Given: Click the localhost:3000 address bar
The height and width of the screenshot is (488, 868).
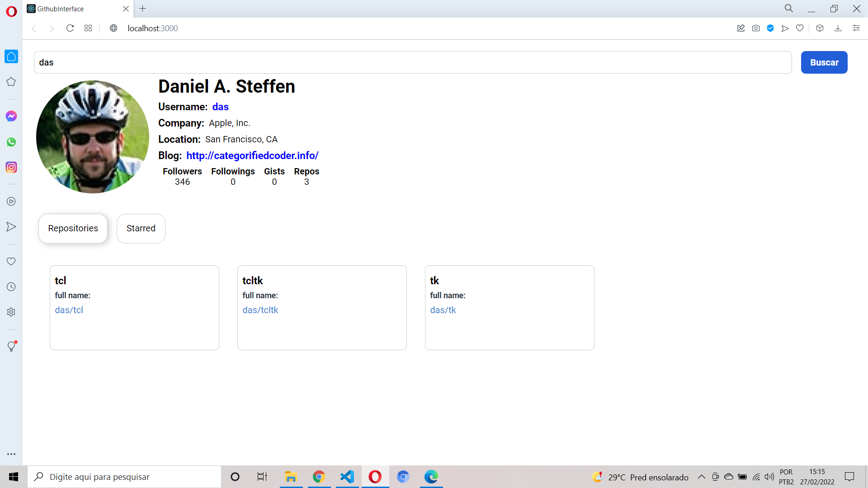Looking at the screenshot, I should point(153,28).
